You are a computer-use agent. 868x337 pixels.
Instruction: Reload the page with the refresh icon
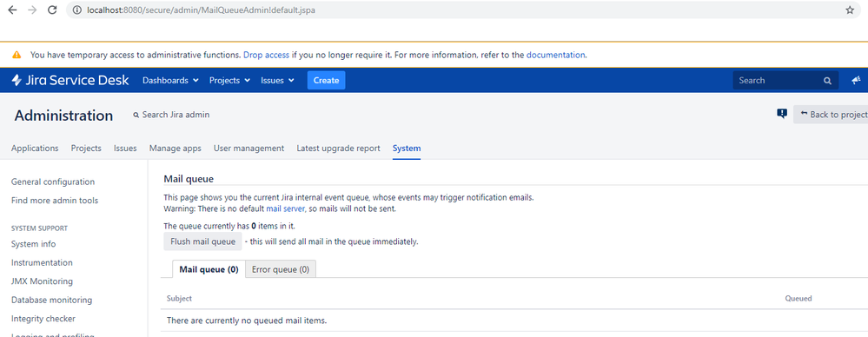point(52,10)
